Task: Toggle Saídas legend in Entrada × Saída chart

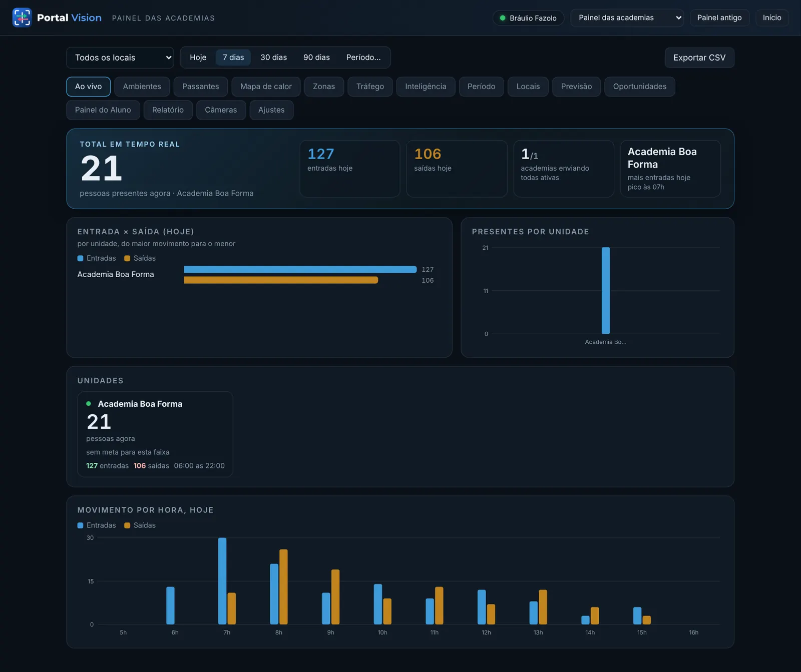Action: coord(140,258)
